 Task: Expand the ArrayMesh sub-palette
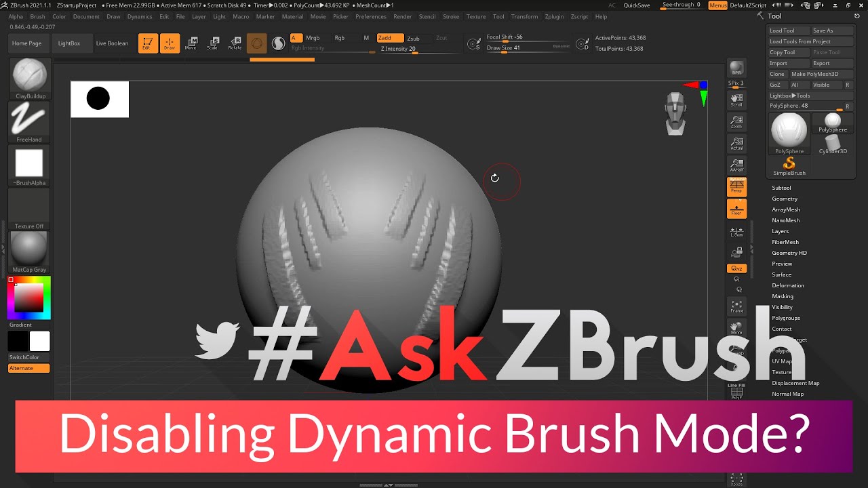coord(786,209)
